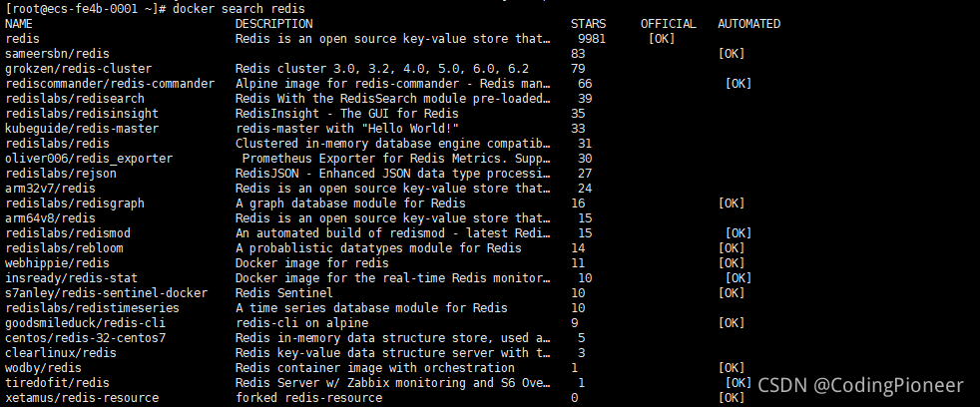The width and height of the screenshot is (980, 407).
Task: Select the DESCRIPTION column header
Action: [273, 24]
